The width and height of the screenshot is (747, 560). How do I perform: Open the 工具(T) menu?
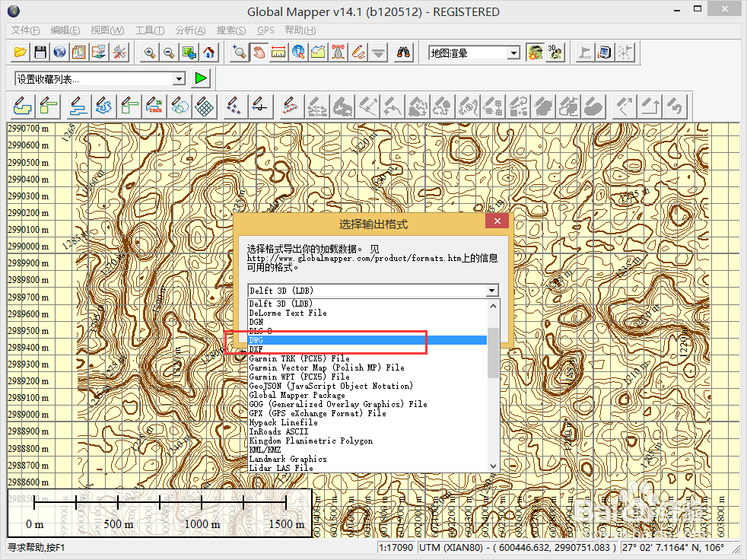[150, 30]
